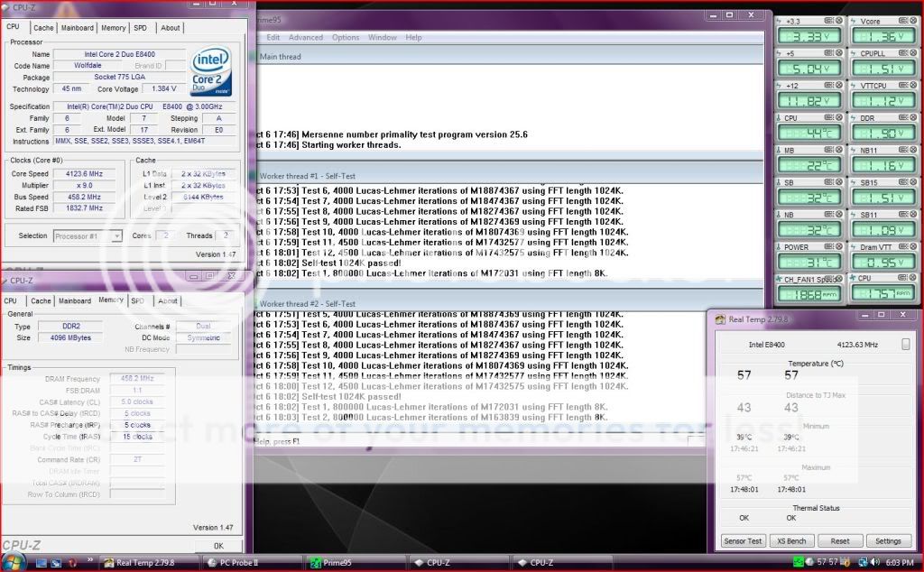This screenshot has height=572, width=924.
Task: Click the Worker thread #1 - Self-Test title bar
Action: 511,176
